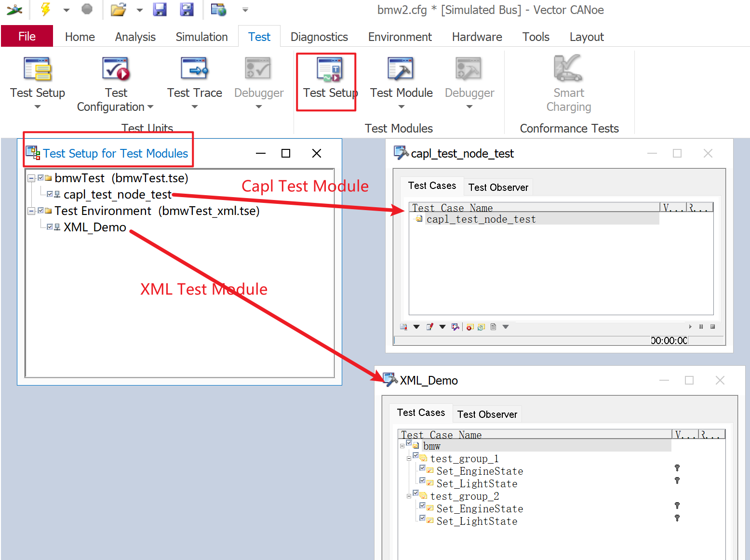Toggle Set_LightState checkbox under test_group_2

[422, 518]
